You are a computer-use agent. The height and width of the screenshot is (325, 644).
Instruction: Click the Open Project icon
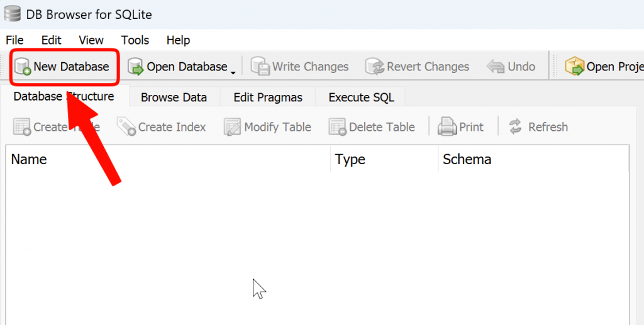coord(574,67)
